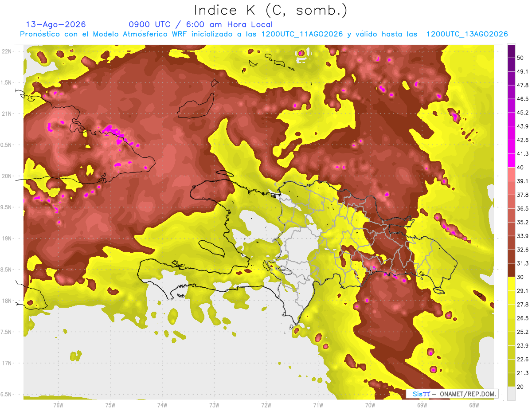Click the '17N' latitude label
This screenshot has width=532, height=411.
[x=7, y=363]
